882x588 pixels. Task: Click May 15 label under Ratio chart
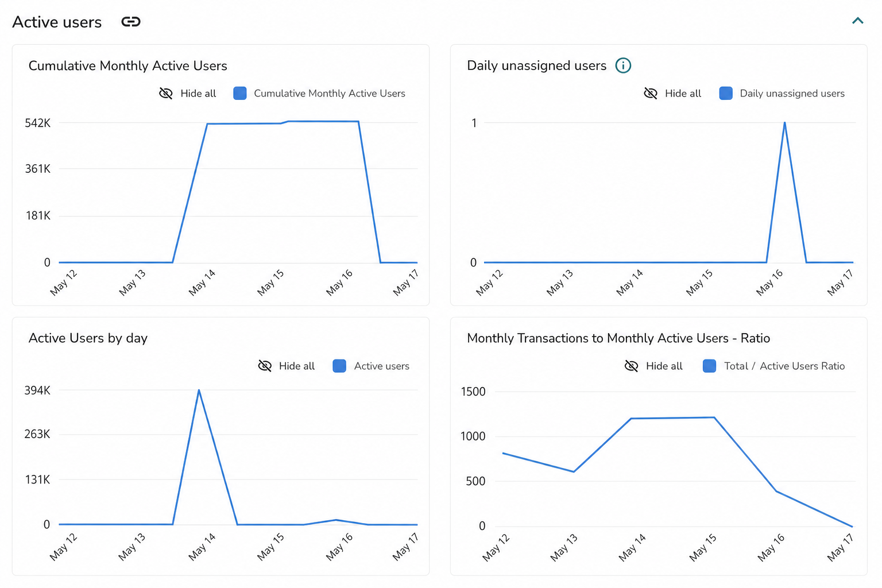(703, 547)
